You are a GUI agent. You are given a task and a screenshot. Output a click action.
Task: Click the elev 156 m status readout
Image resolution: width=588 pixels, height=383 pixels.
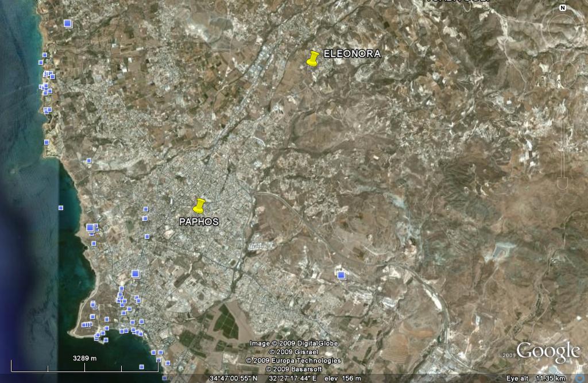coord(342,378)
